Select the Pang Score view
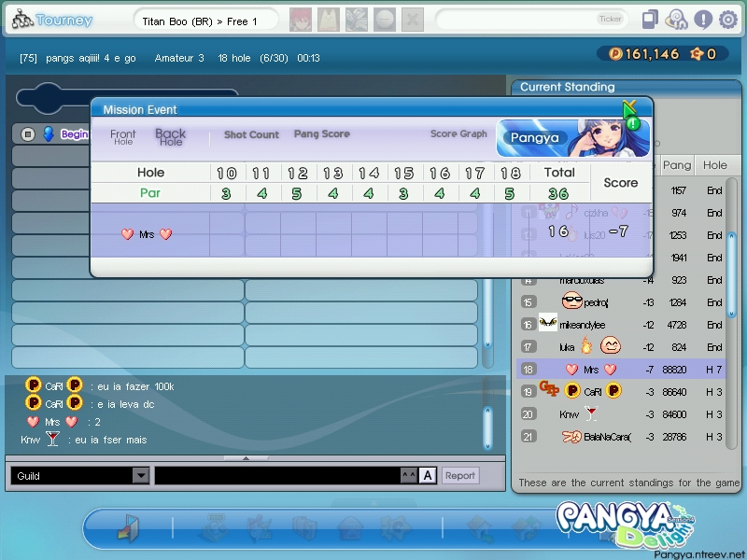This screenshot has height=560, width=747. coord(322,133)
